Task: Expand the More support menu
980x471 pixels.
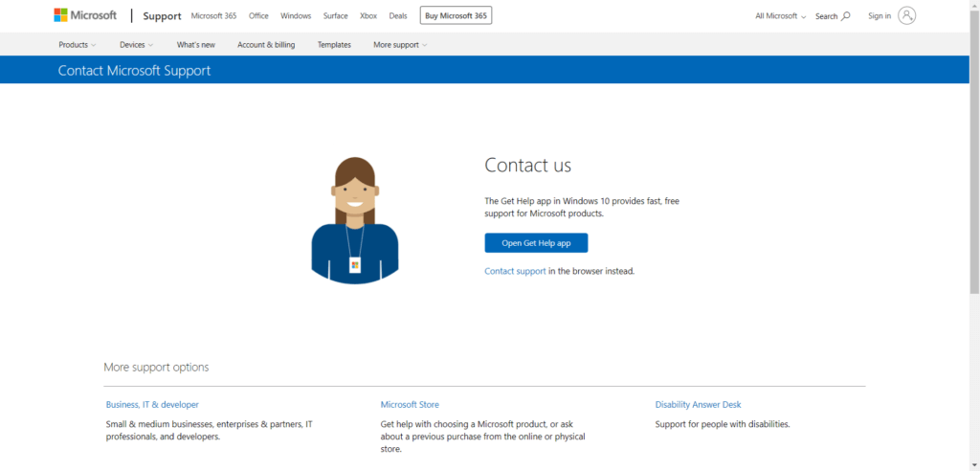Action: pyautogui.click(x=400, y=45)
